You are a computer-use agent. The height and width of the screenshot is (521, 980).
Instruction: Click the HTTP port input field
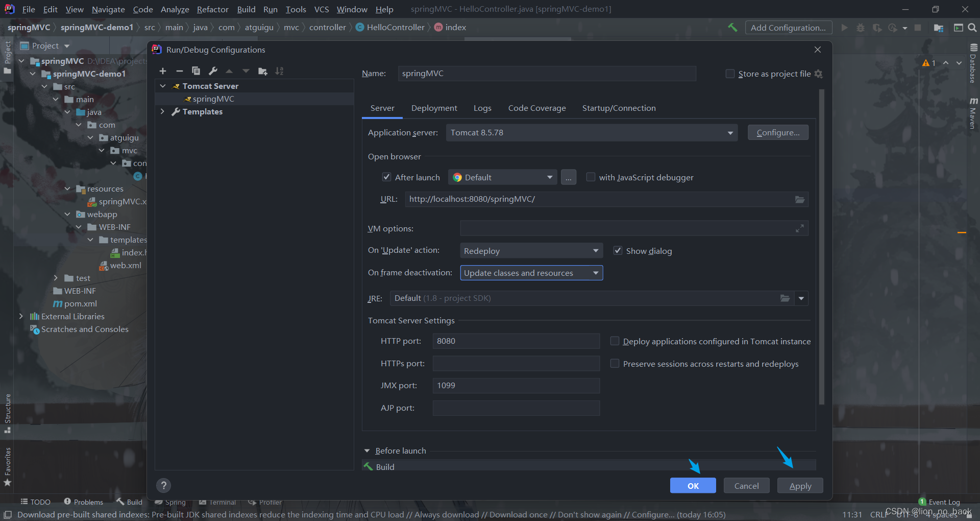(x=516, y=341)
